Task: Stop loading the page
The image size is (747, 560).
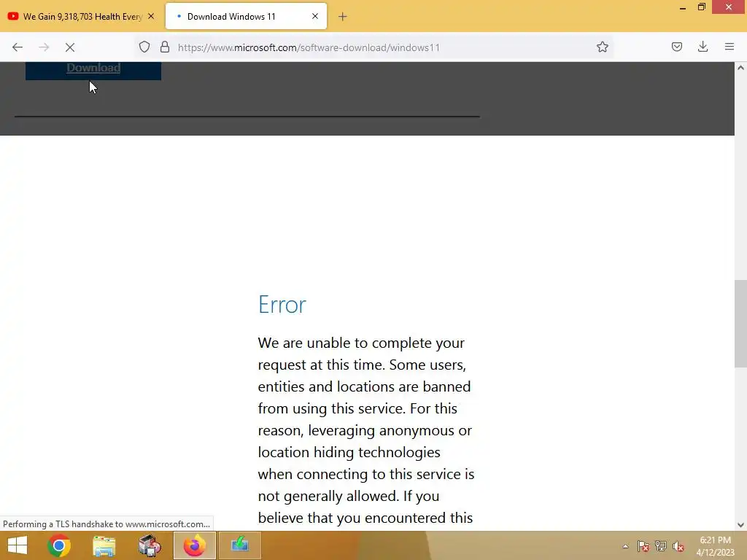Action: [x=70, y=47]
